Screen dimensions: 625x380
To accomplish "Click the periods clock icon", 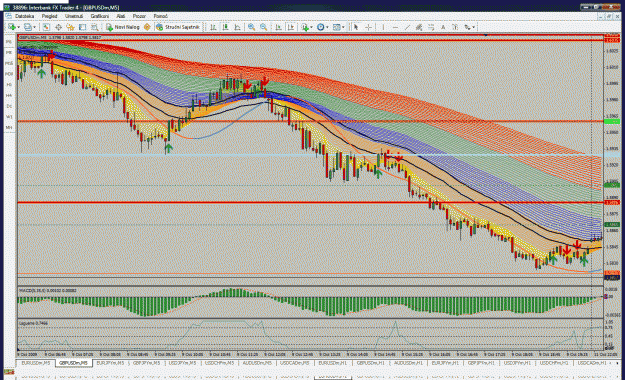I will coord(320,27).
